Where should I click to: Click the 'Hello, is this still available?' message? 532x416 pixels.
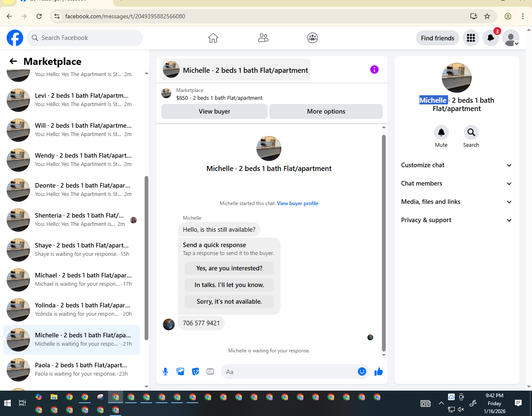tap(219, 230)
